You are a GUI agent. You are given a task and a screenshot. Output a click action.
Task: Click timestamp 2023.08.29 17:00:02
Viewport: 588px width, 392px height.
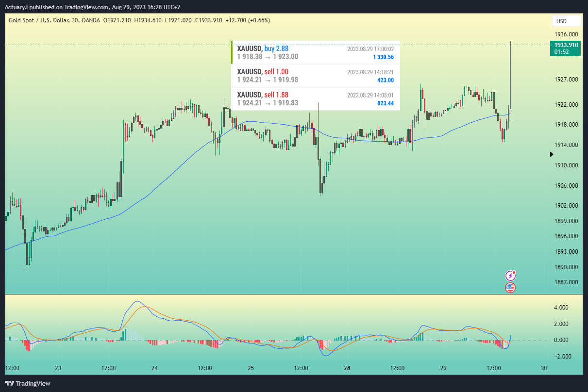370,49
